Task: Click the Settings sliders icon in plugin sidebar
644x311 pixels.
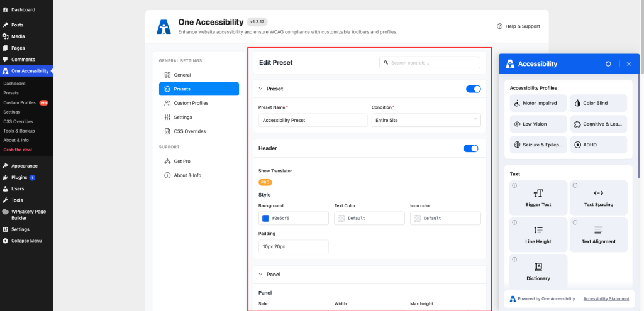Action: (x=167, y=117)
